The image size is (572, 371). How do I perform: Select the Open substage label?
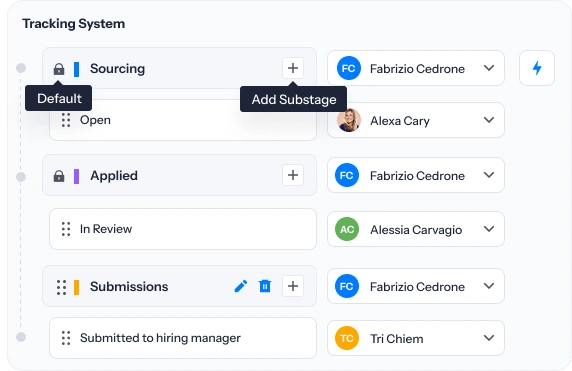(95, 120)
